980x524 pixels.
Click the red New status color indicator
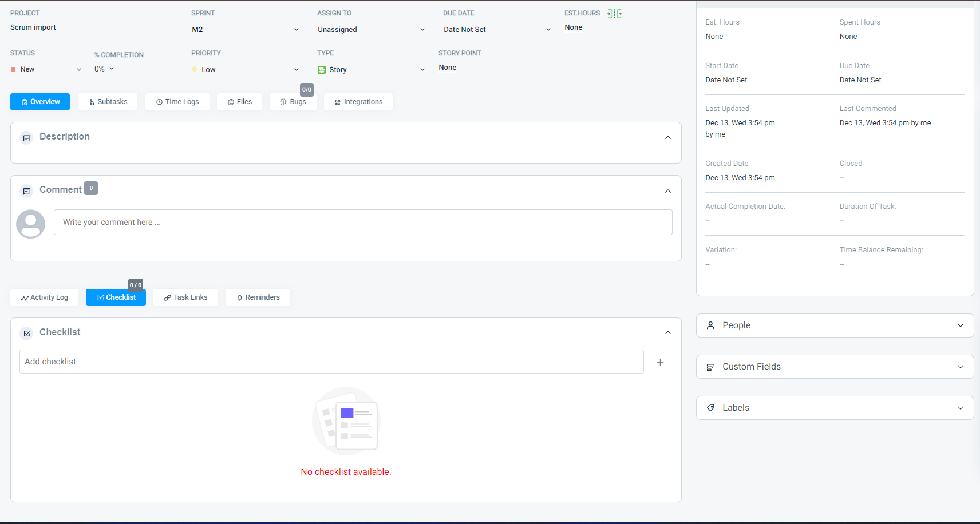click(x=13, y=69)
